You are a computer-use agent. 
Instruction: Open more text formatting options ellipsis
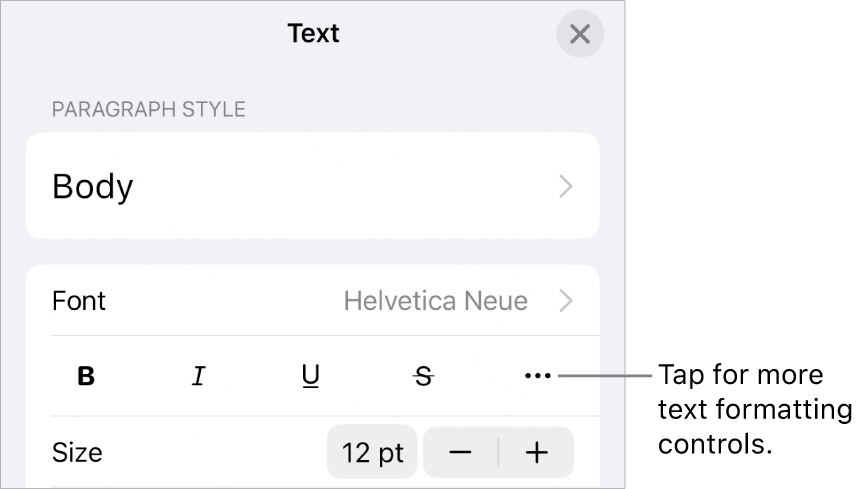537,377
